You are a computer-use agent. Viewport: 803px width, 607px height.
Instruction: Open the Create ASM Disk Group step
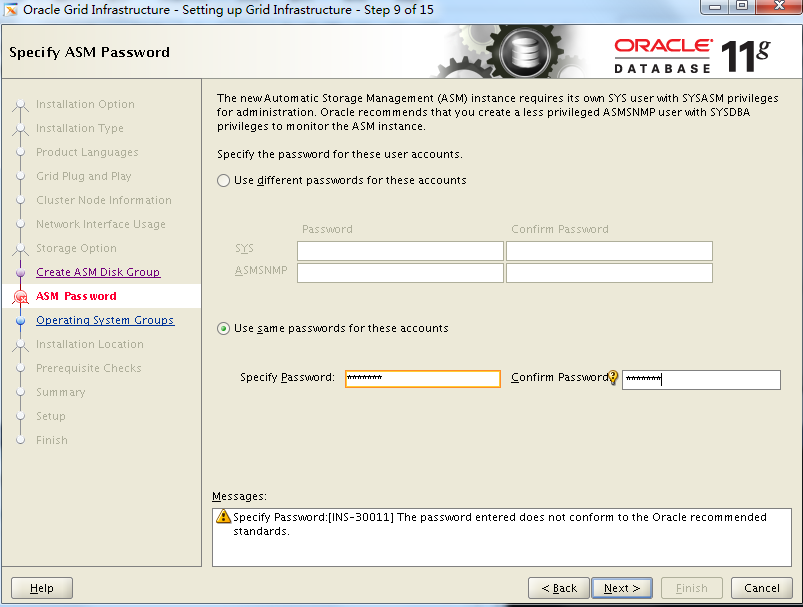98,272
